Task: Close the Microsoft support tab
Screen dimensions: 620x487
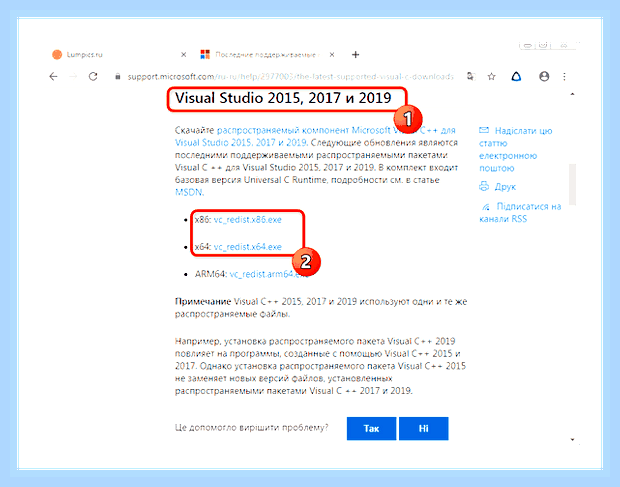Action: [x=332, y=55]
